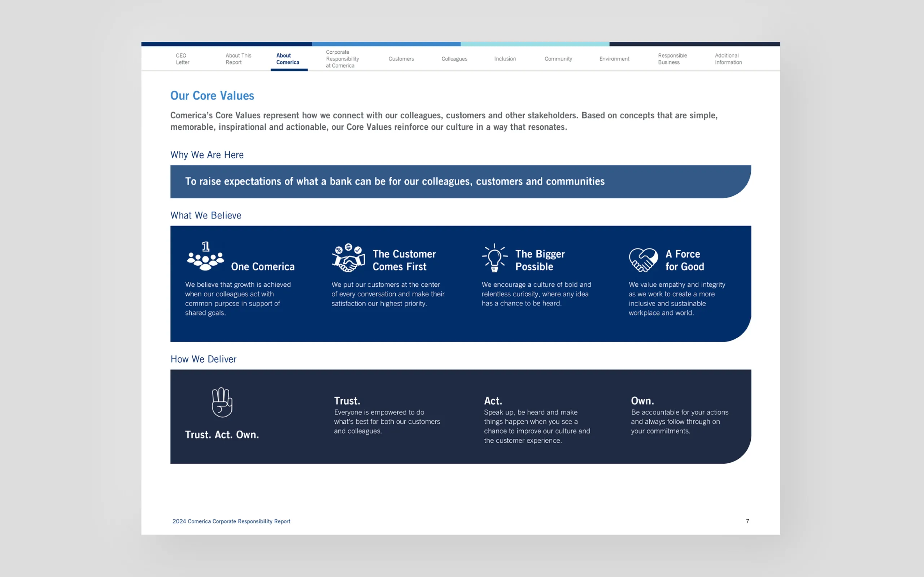
Task: Click the Our Core Values heading
Action: (212, 96)
